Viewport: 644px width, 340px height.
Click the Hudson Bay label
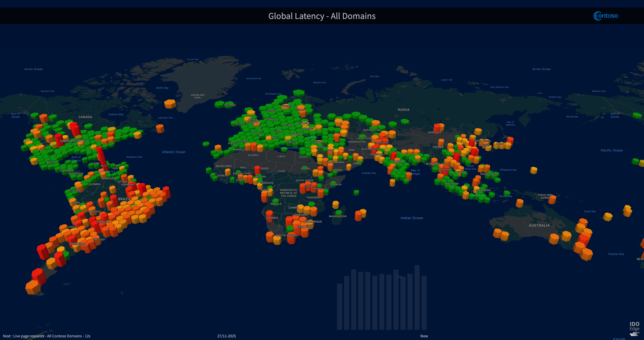pyautogui.click(x=116, y=115)
